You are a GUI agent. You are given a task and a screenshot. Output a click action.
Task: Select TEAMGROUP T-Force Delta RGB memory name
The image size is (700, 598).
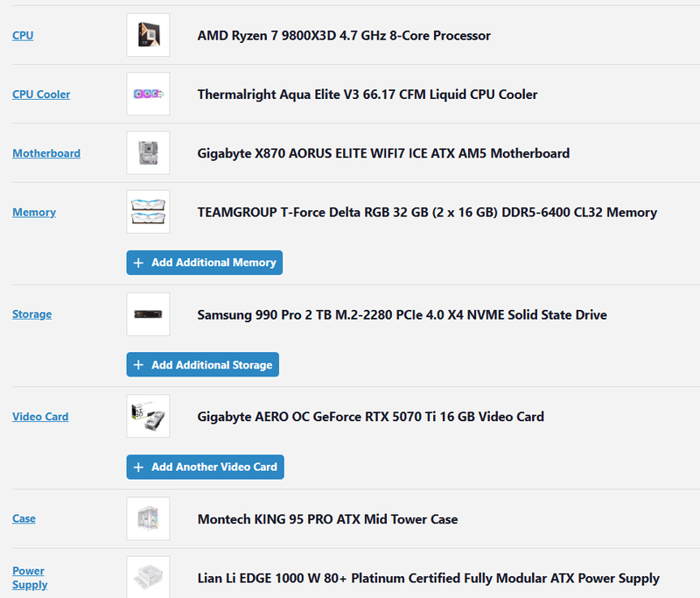click(x=427, y=212)
